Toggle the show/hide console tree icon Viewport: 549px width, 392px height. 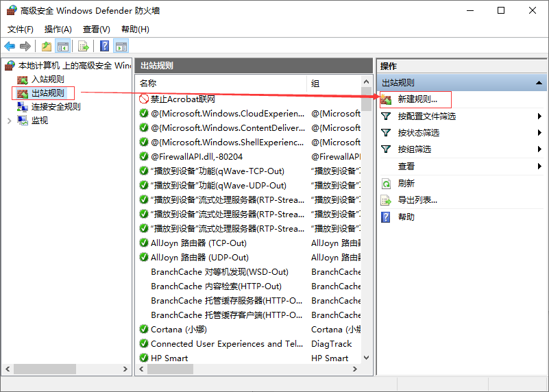coord(63,46)
